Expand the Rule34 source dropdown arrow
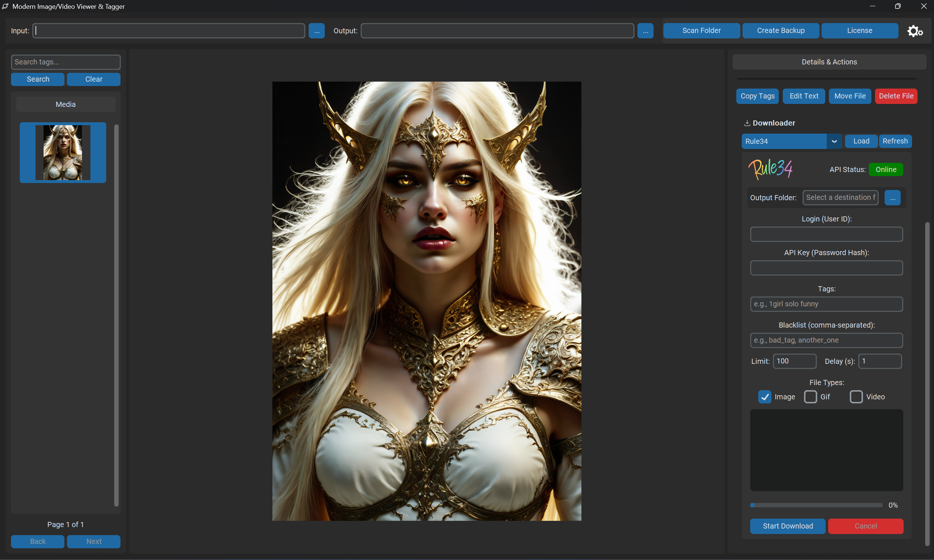934x560 pixels. 834,141
